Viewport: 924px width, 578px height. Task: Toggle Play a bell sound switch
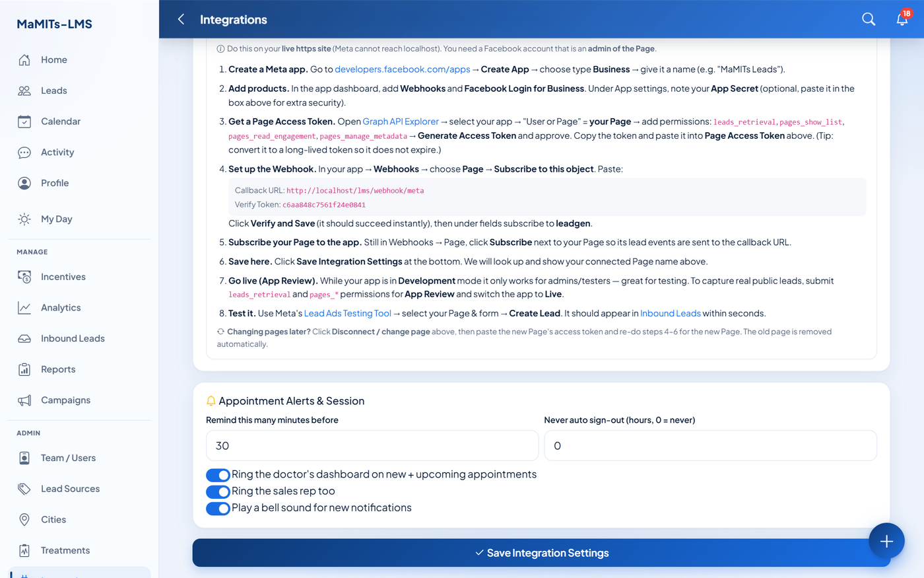click(218, 508)
